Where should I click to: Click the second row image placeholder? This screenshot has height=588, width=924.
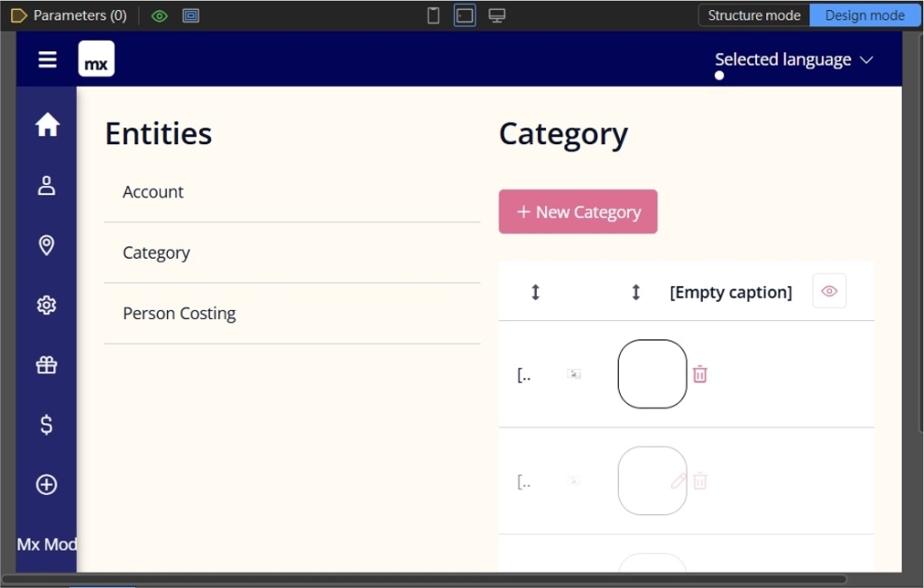(x=574, y=482)
